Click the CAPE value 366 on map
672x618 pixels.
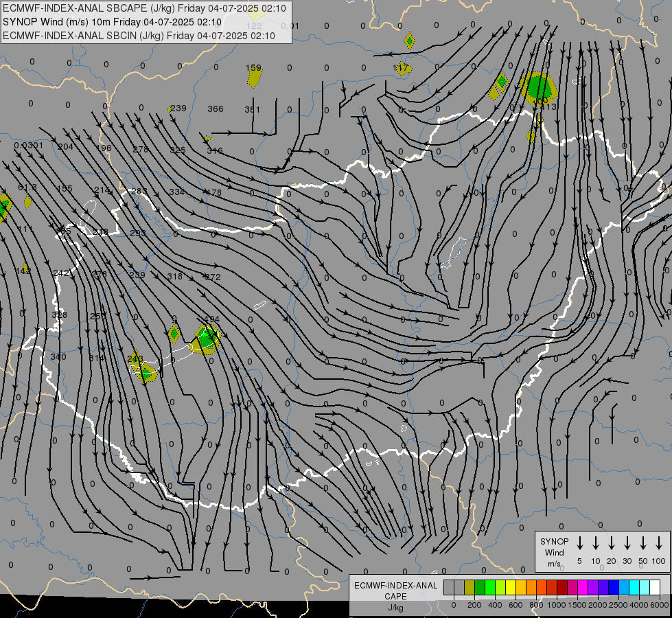click(216, 109)
